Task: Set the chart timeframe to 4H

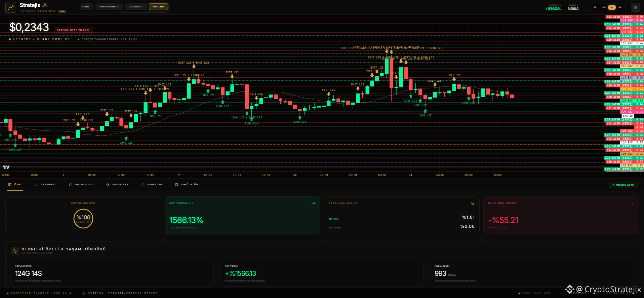Action: point(620,7)
